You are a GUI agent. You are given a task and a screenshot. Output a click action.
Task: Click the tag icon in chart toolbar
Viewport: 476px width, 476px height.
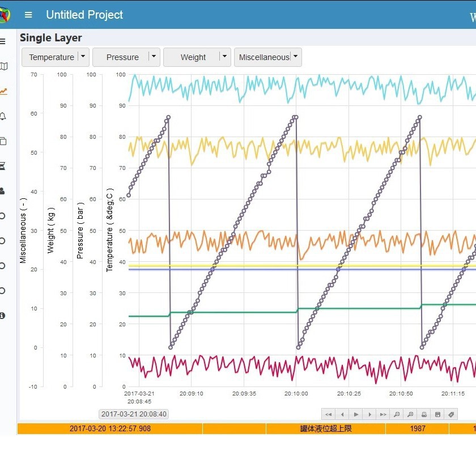(451, 414)
